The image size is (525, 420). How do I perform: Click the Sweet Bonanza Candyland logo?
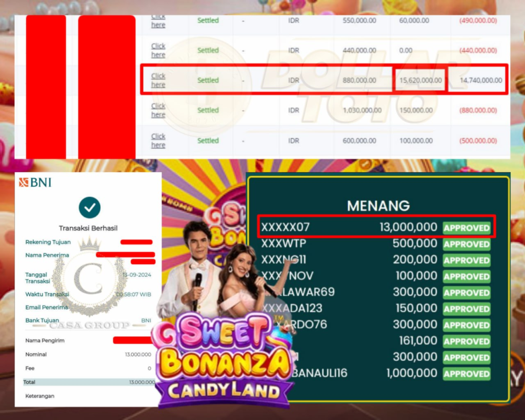click(223, 360)
